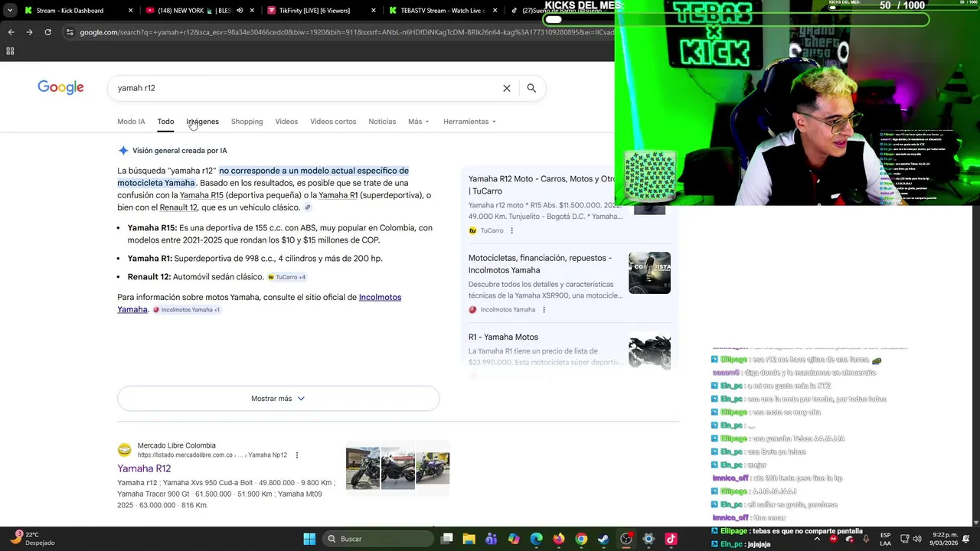This screenshot has height=551, width=980.
Task: Open File Explorer from taskbar
Action: [469, 539]
